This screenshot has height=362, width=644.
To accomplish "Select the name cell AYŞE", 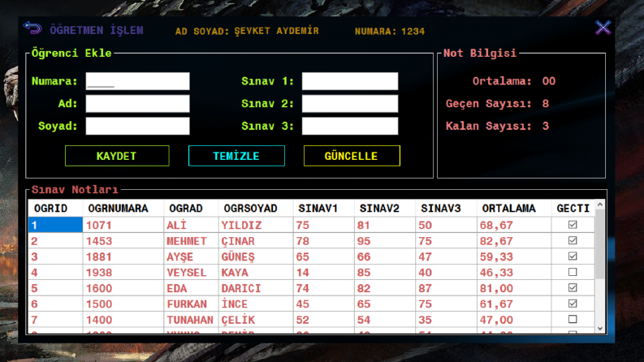I will tap(191, 256).
